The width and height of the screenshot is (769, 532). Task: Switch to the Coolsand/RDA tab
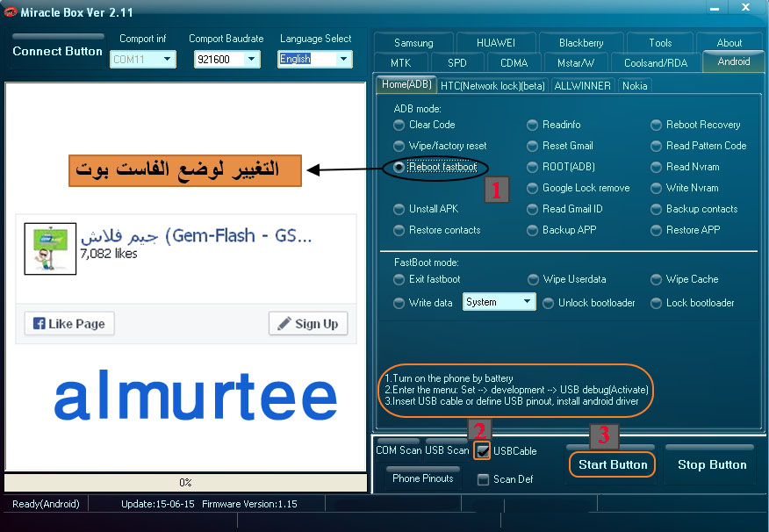pos(656,63)
